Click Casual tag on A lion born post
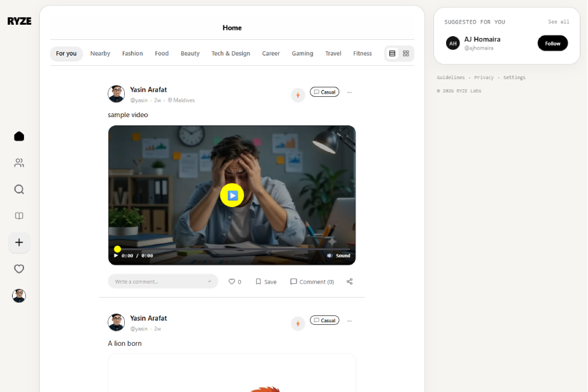588x392 pixels. click(324, 320)
